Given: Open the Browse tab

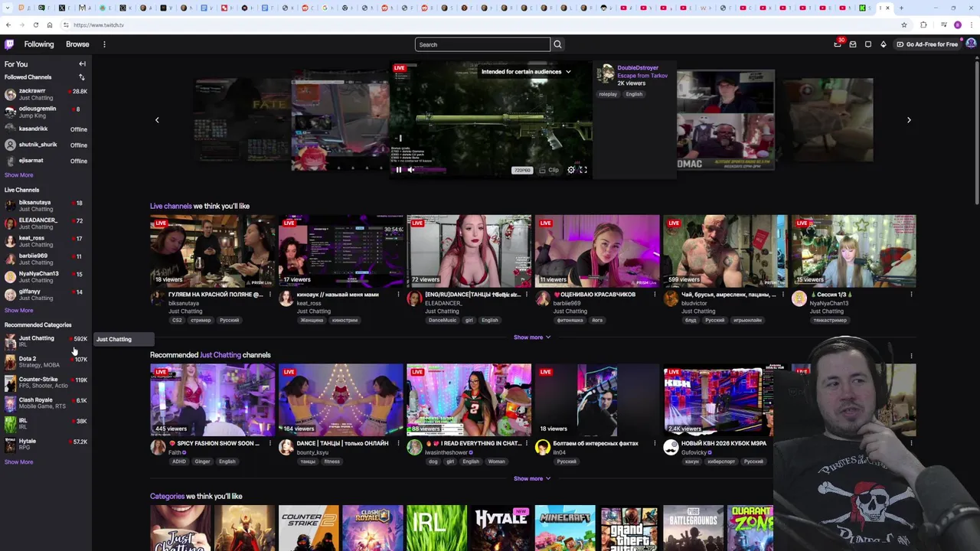Looking at the screenshot, I should [77, 44].
